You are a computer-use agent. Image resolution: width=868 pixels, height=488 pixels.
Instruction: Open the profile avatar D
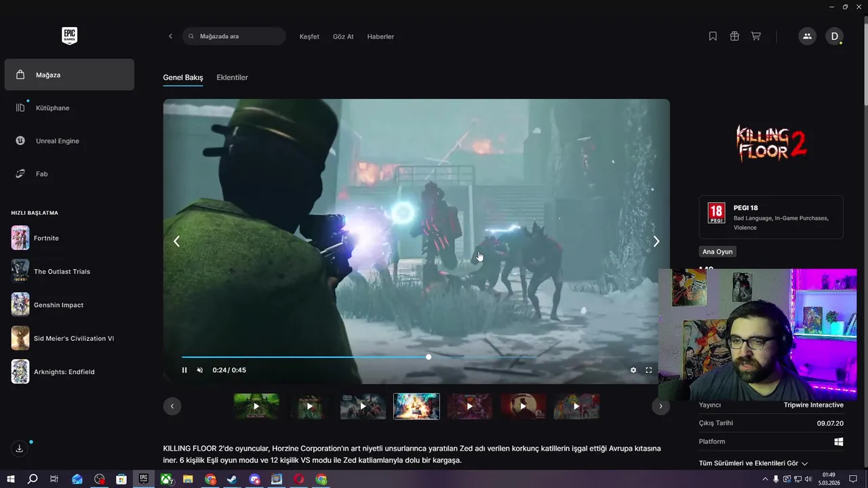click(x=834, y=37)
